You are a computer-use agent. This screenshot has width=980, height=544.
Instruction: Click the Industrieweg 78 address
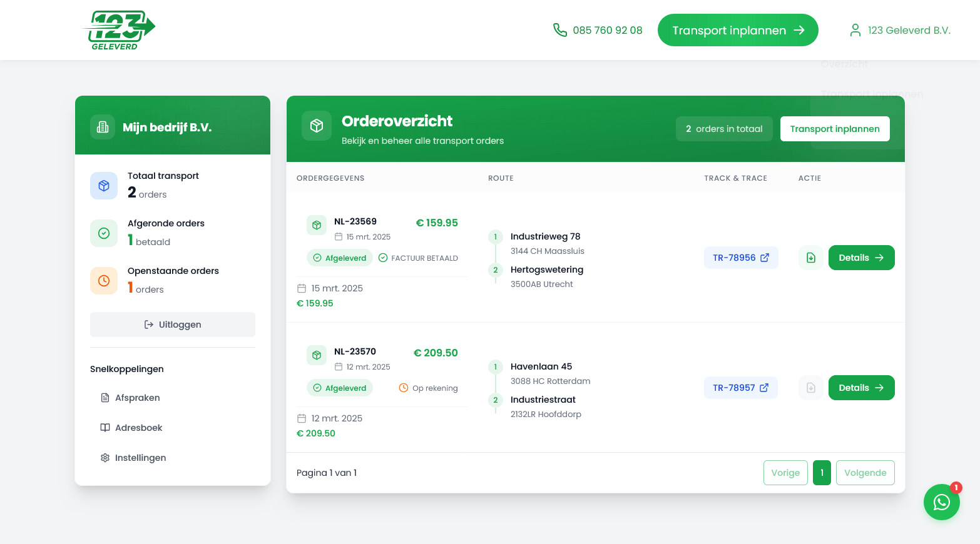click(546, 236)
